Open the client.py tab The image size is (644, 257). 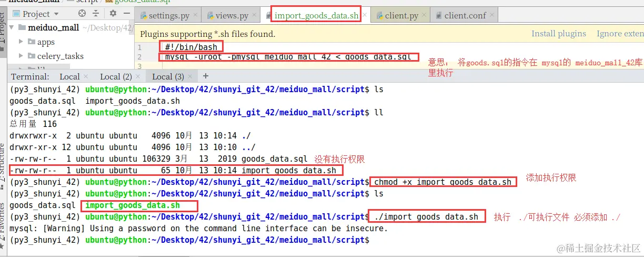pos(401,15)
